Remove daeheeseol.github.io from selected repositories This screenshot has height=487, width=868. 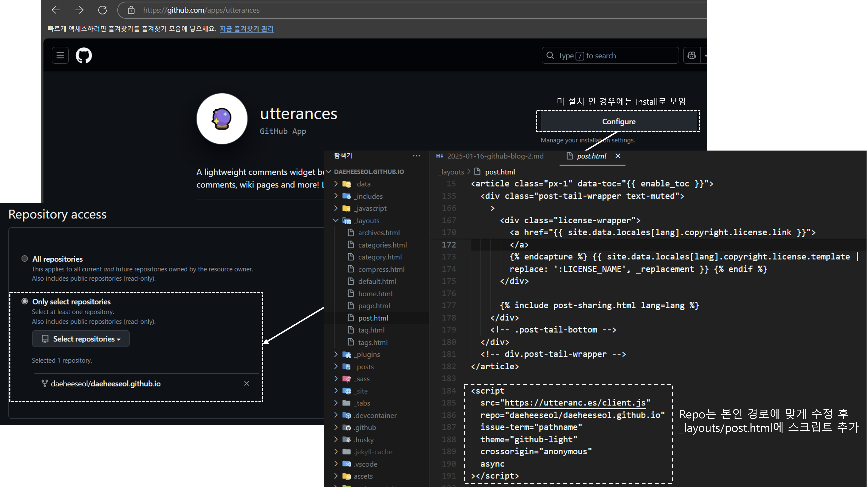[x=246, y=384]
